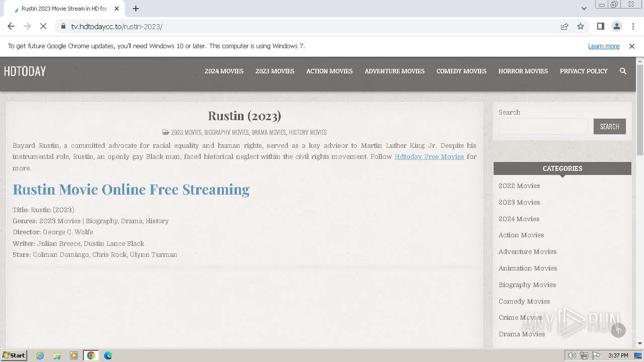The width and height of the screenshot is (644, 362).
Task: Bookmark this page with star icon
Action: click(581, 26)
